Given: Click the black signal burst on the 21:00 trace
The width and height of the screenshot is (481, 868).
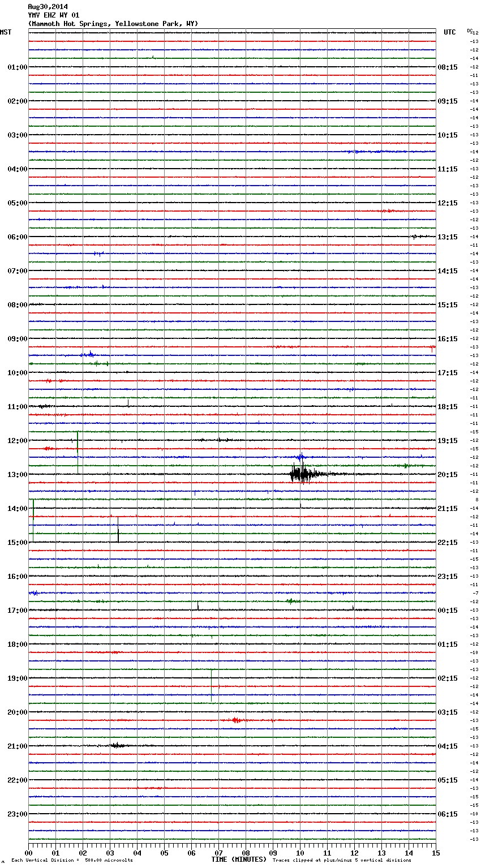Looking at the screenshot, I should click(117, 745).
